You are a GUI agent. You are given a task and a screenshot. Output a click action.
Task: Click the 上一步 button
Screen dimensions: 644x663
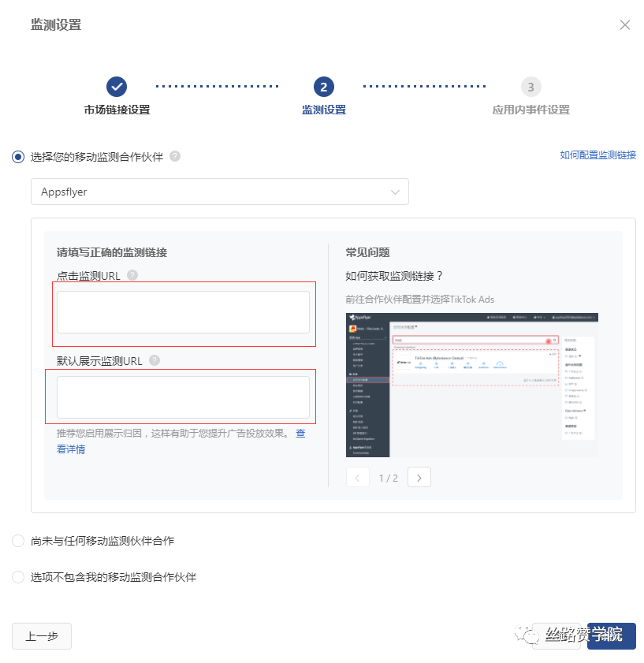coord(41,635)
